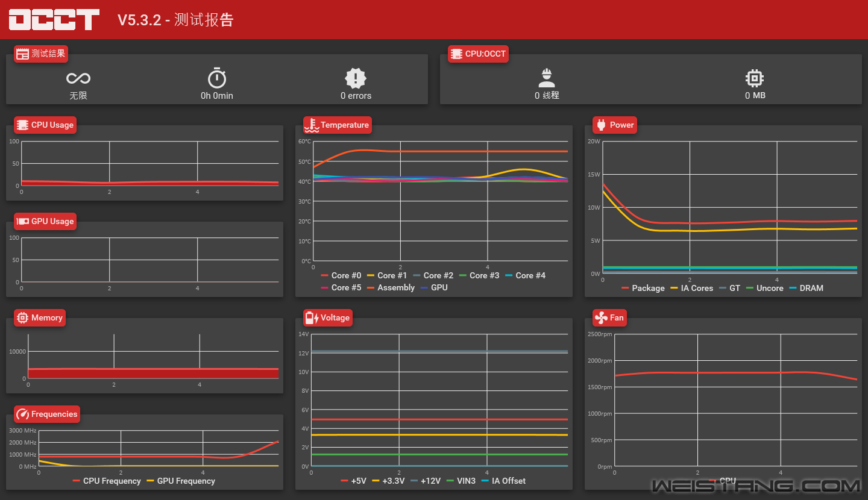Viewport: 868px width, 500px height.
Task: Click the Voltage battery icon
Action: 312,317
